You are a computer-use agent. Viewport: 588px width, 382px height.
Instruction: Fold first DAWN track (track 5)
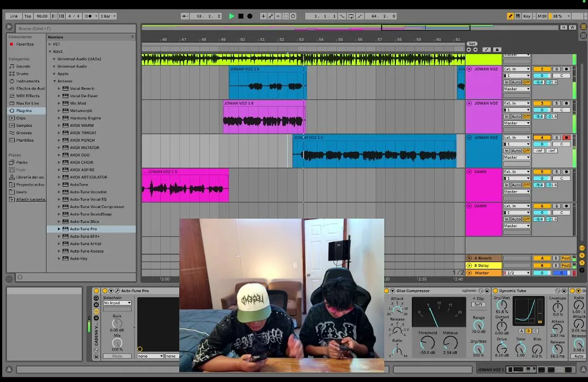469,172
